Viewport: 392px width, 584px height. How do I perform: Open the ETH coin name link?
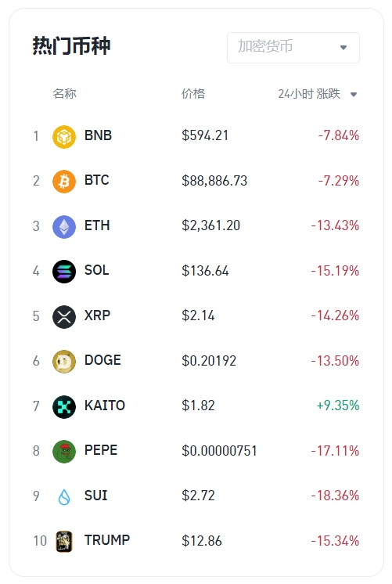tap(97, 225)
